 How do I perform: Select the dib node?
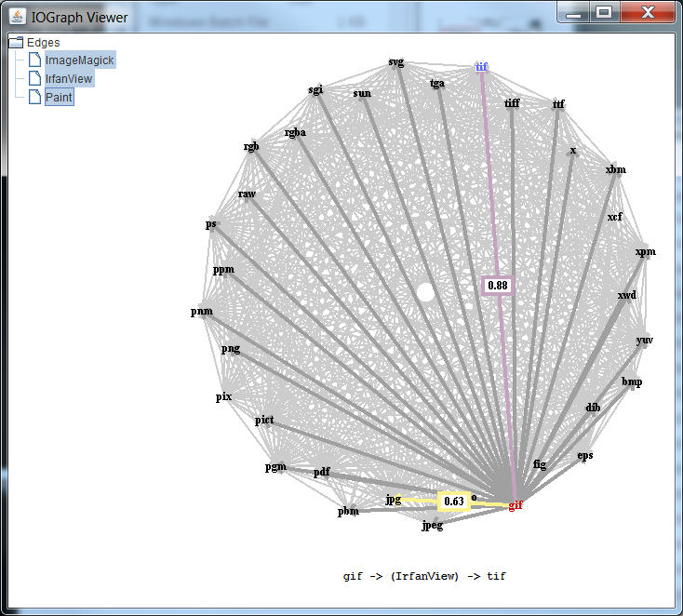click(x=593, y=408)
